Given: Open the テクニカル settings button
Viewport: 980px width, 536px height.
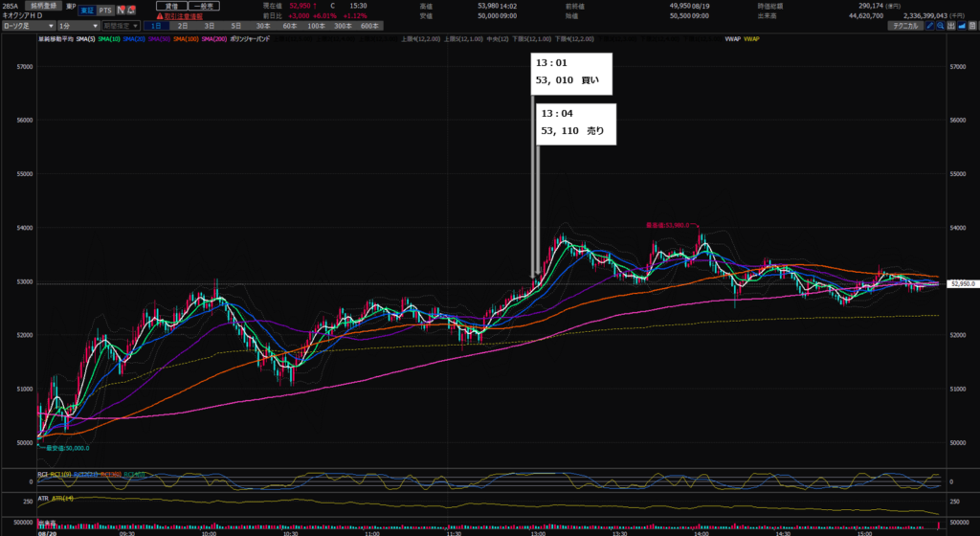Looking at the screenshot, I should pos(905,26).
